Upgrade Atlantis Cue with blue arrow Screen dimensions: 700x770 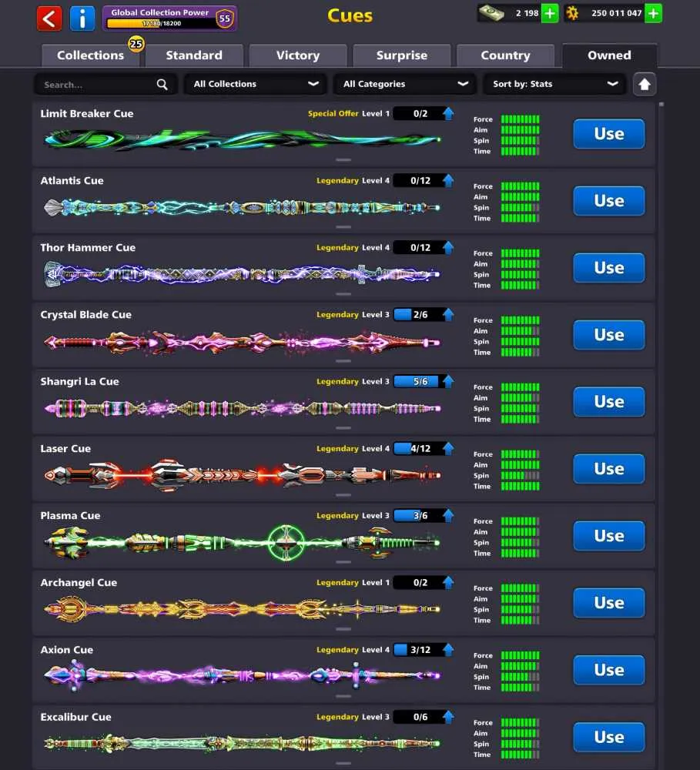448,180
